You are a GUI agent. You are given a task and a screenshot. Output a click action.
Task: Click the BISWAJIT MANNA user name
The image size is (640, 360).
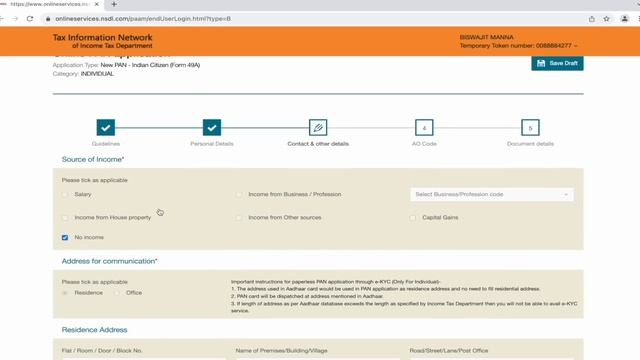(487, 37)
